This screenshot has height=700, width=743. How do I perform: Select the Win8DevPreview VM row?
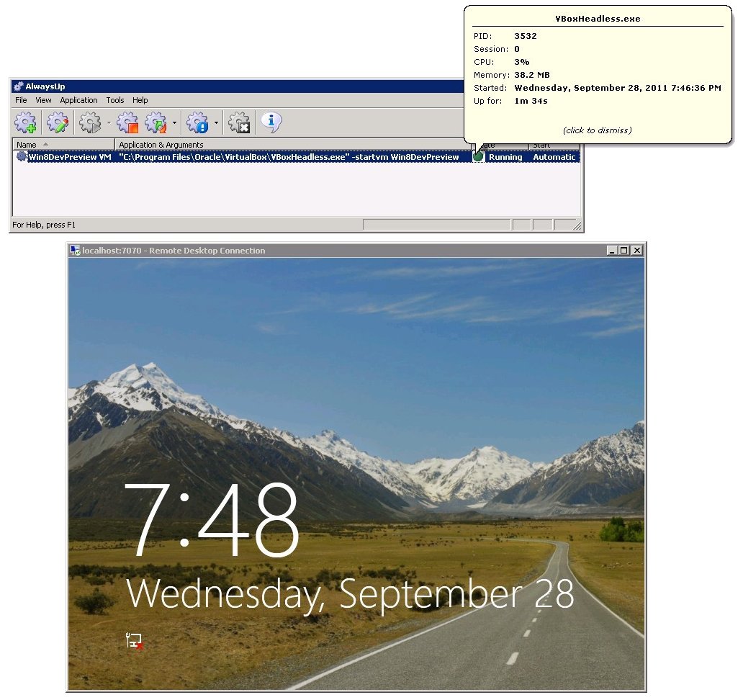point(69,157)
